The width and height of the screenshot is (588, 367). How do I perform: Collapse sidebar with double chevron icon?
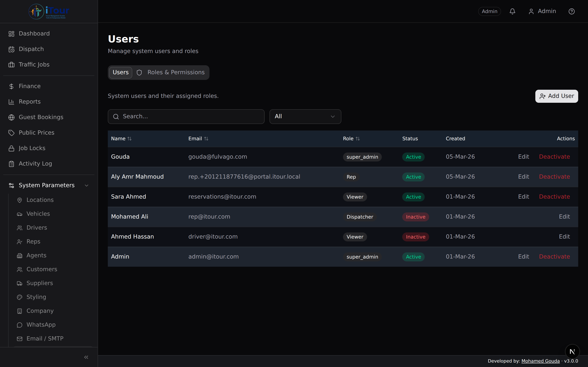(86, 357)
